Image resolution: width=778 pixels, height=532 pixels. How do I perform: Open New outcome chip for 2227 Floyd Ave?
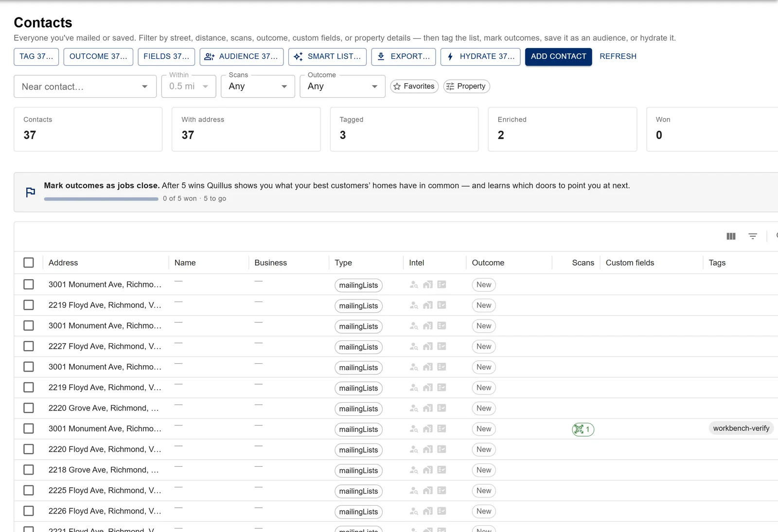tap(484, 347)
